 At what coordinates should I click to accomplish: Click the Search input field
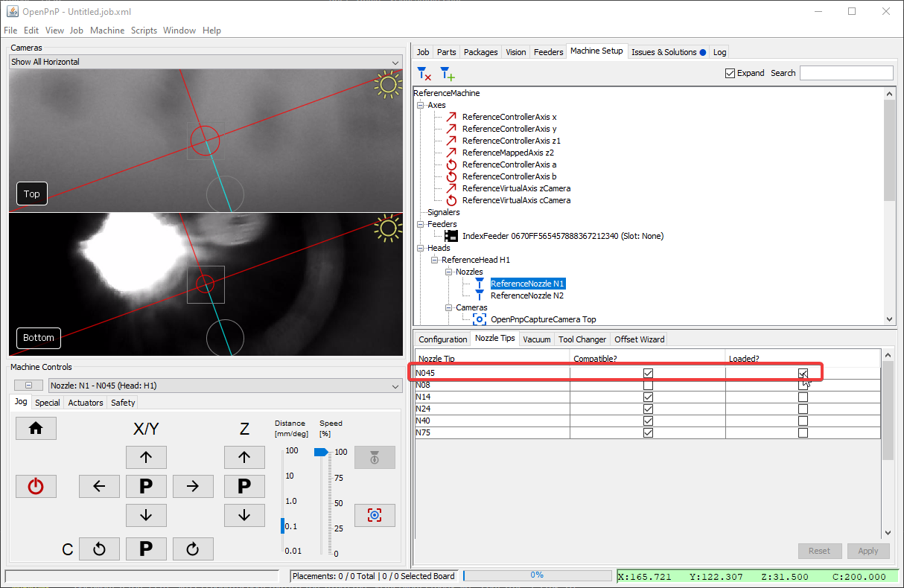pos(846,73)
